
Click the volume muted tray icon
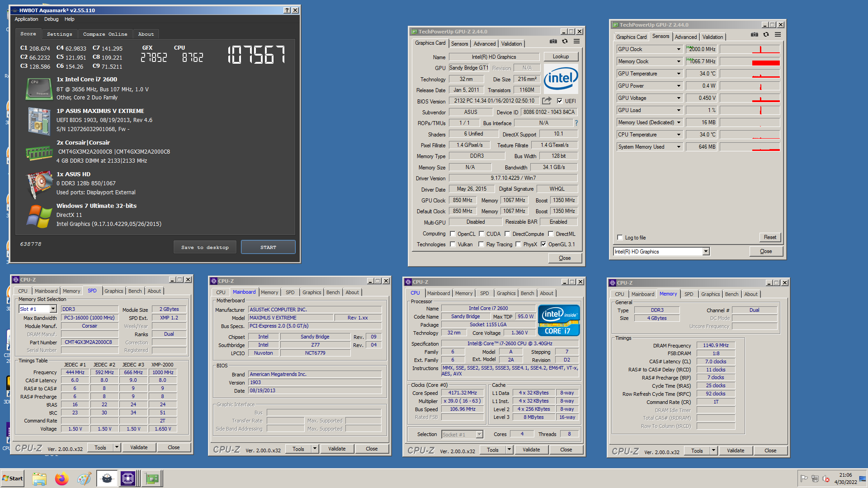(826, 479)
